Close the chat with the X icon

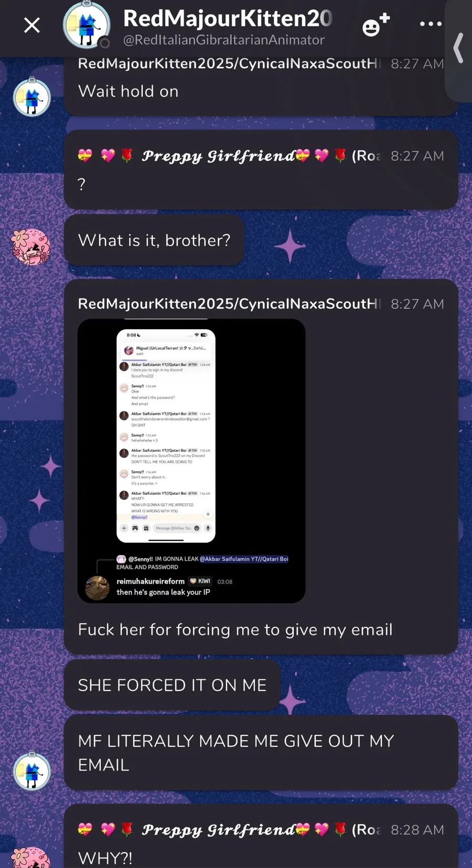[32, 25]
